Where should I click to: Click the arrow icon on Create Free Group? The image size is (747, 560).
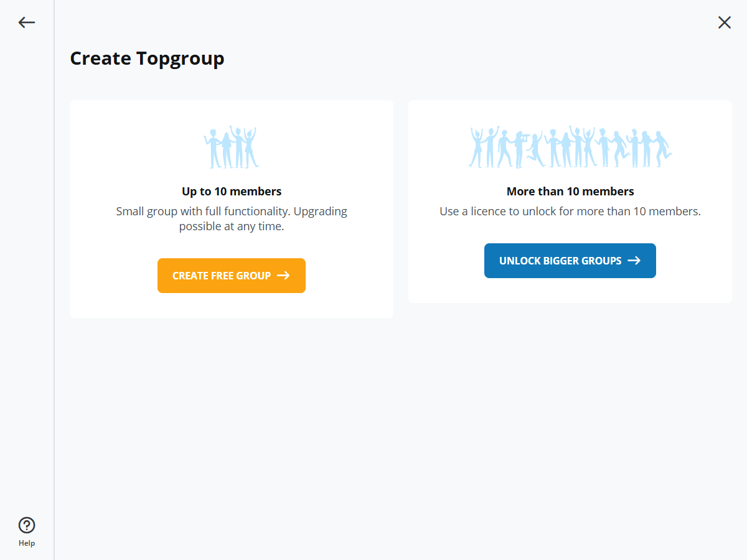[x=283, y=276]
